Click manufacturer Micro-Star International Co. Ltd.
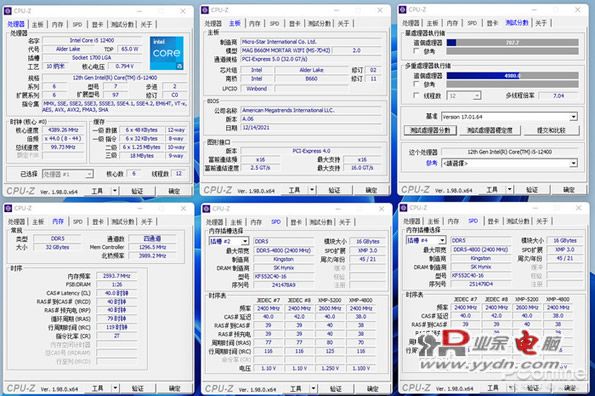 [x=311, y=42]
